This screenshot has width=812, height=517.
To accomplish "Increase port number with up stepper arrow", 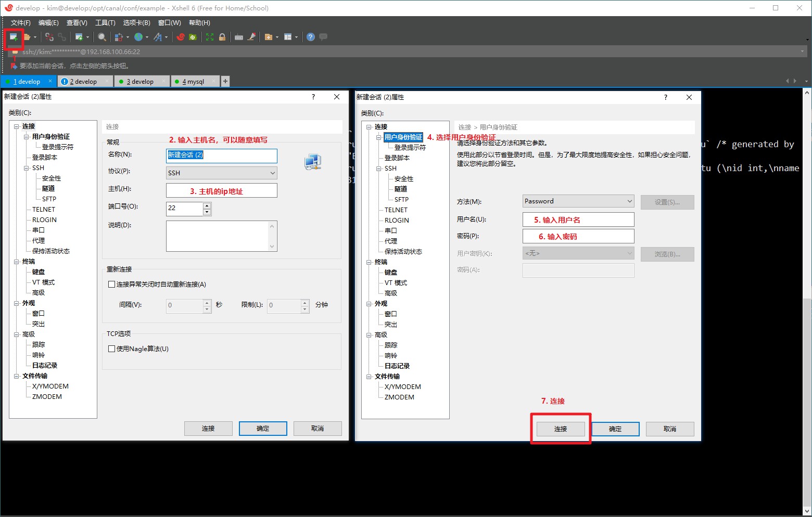I will click(207, 205).
